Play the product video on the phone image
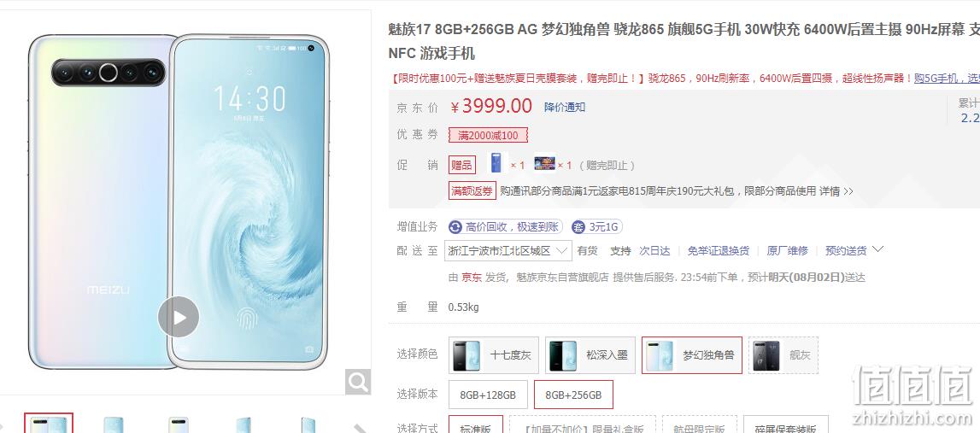The width and height of the screenshot is (980, 433). (178, 317)
